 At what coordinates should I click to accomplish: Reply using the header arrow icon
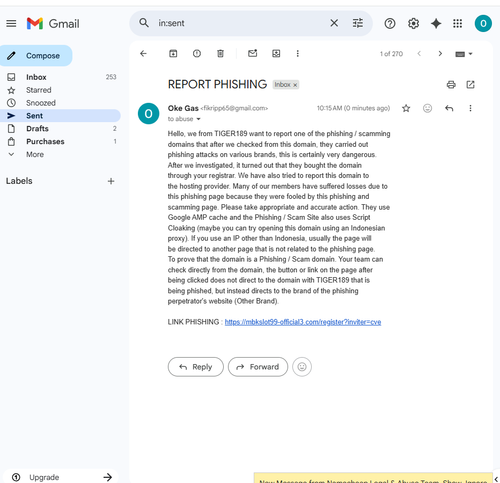pos(449,108)
